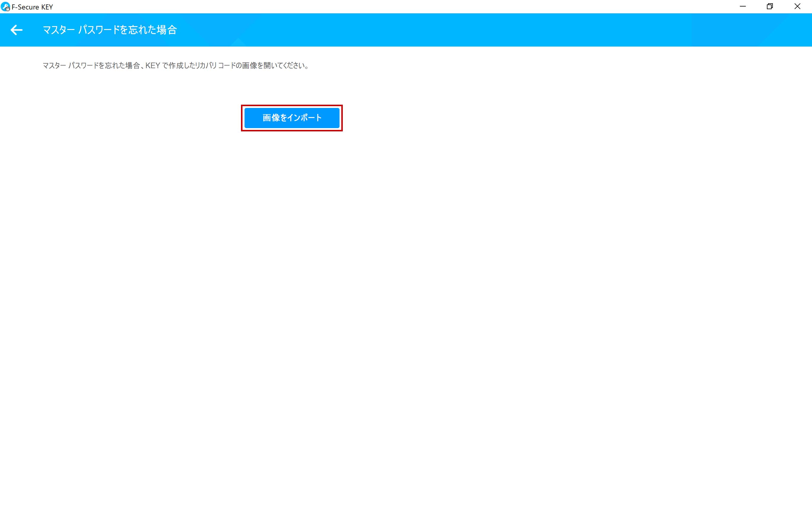Click 忘れた場合 in the blue header title

(x=153, y=30)
